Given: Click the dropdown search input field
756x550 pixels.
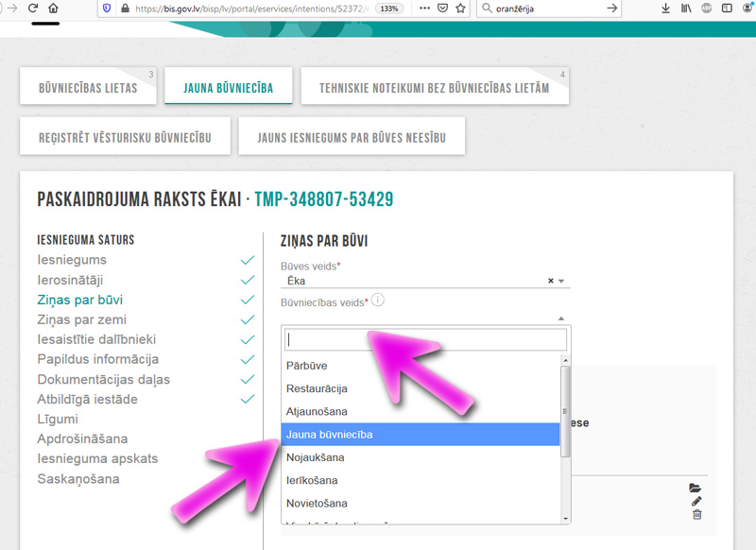Looking at the screenshot, I should (425, 339).
